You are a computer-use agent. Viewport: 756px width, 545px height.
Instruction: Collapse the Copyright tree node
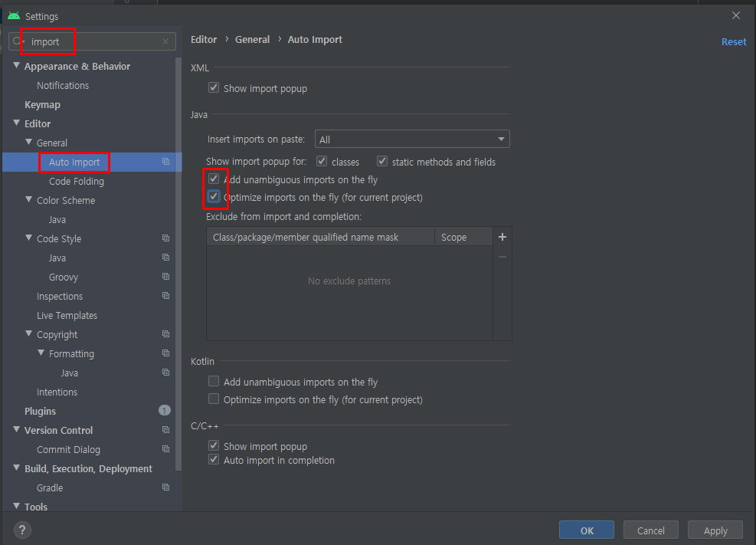click(x=29, y=333)
